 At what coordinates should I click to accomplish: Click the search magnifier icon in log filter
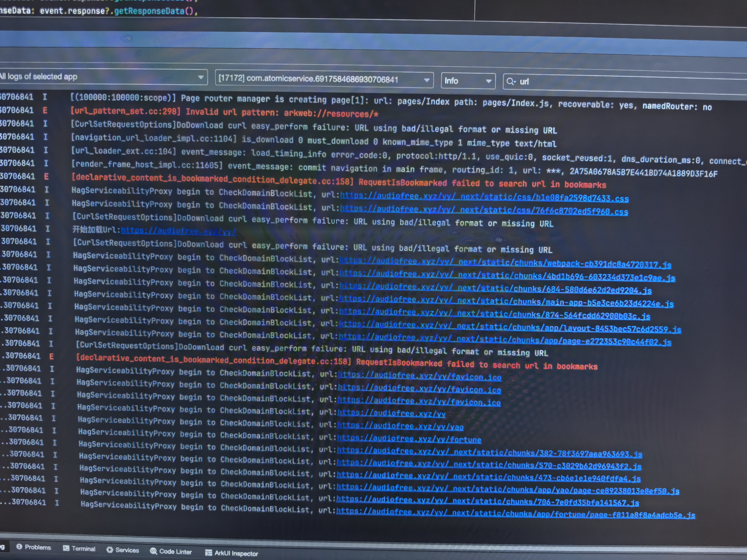pos(510,81)
